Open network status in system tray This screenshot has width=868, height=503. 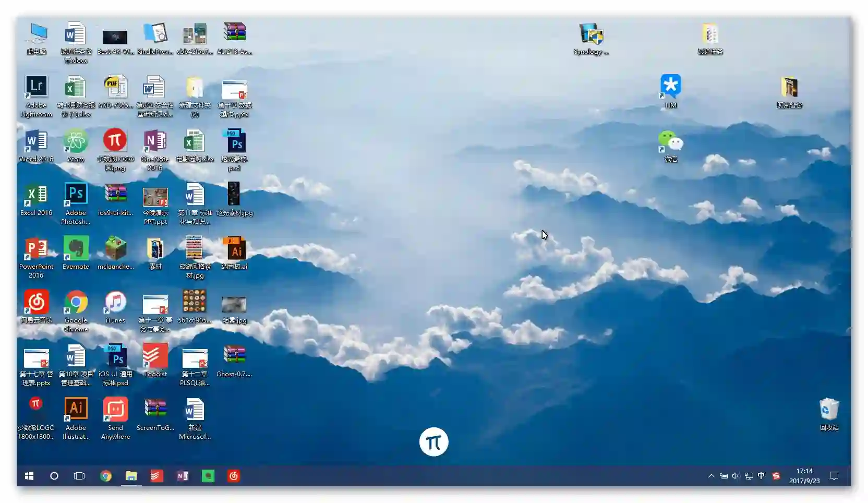(x=749, y=476)
